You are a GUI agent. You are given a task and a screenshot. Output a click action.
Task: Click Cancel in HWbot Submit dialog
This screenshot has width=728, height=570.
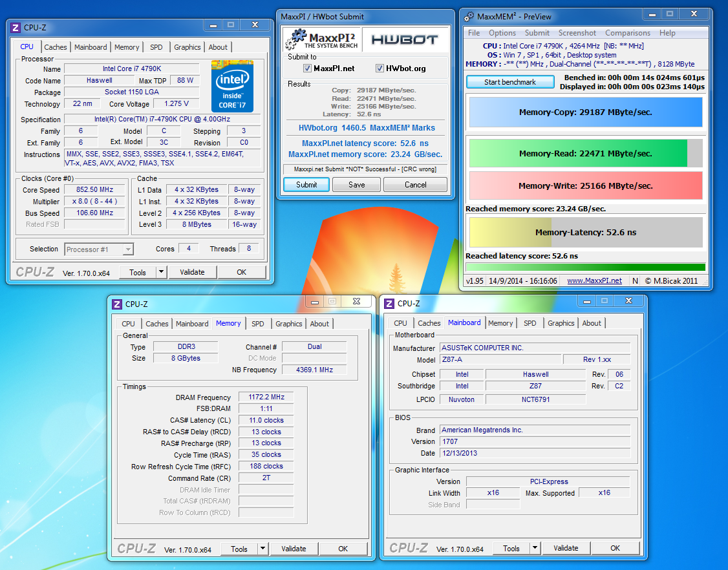click(x=416, y=185)
